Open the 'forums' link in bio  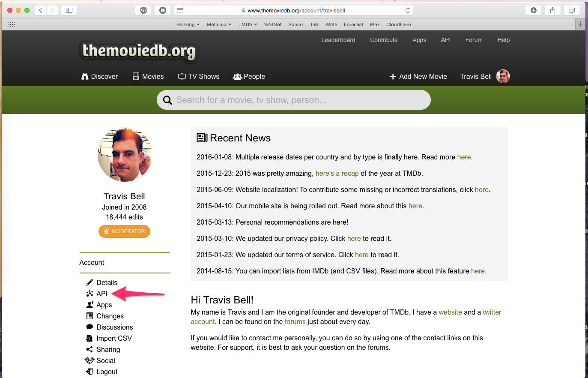295,321
